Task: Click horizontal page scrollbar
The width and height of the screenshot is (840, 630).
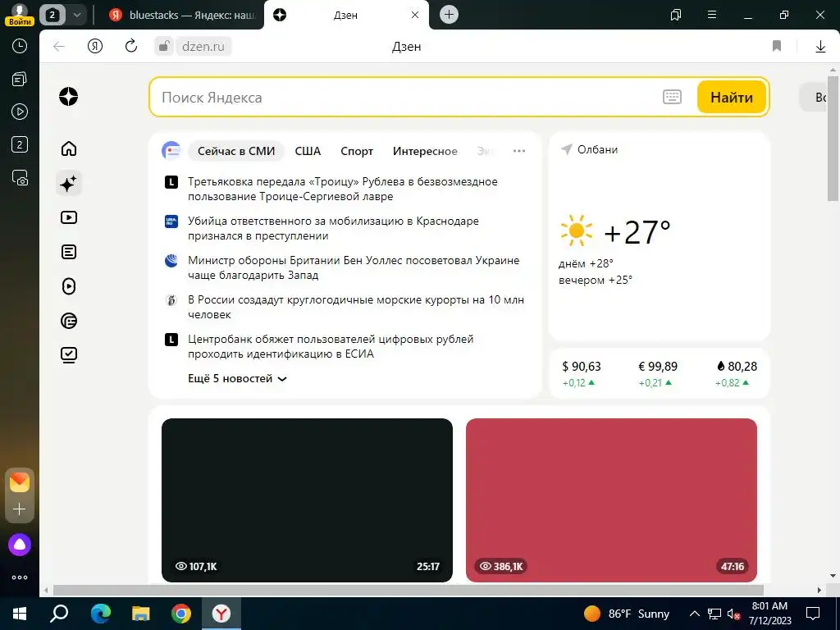Action: tap(409, 590)
